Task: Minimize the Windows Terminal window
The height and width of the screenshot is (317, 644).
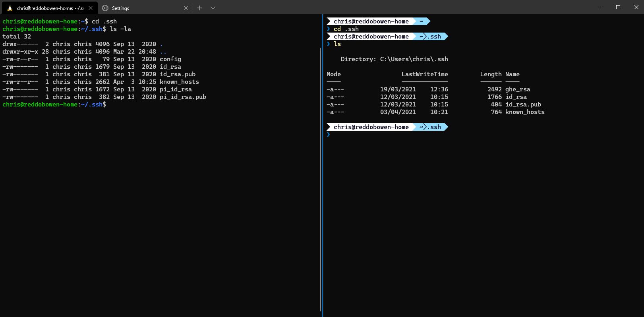Action: (600, 7)
